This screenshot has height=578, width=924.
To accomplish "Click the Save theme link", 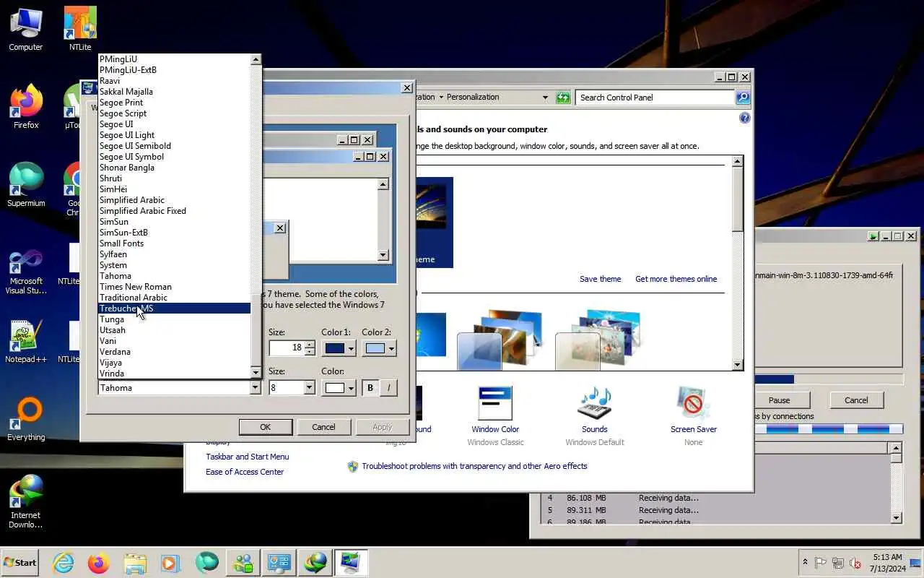I will point(600,279).
